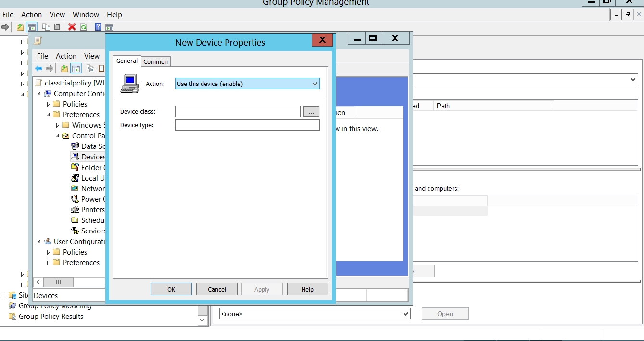Open the Window menu in menu bar
This screenshot has width=644, height=341.
pyautogui.click(x=86, y=15)
